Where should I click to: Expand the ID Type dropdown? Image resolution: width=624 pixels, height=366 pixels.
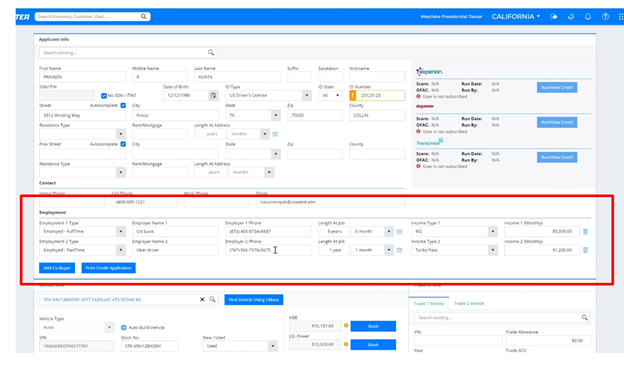click(x=306, y=95)
